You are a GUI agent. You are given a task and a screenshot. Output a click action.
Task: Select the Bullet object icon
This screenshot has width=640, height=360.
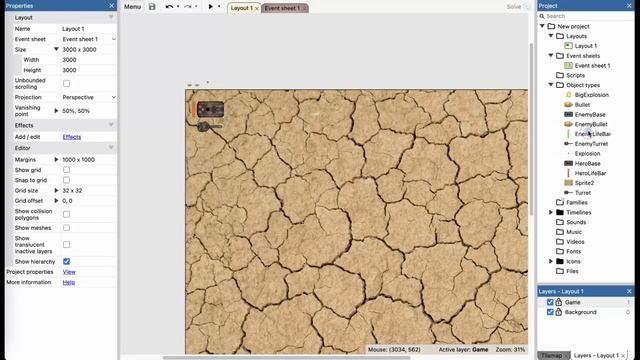(x=568, y=104)
